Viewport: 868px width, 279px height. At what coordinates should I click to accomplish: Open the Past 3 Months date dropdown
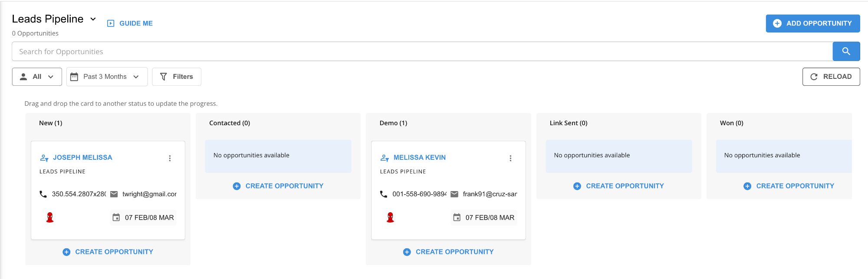click(x=107, y=77)
